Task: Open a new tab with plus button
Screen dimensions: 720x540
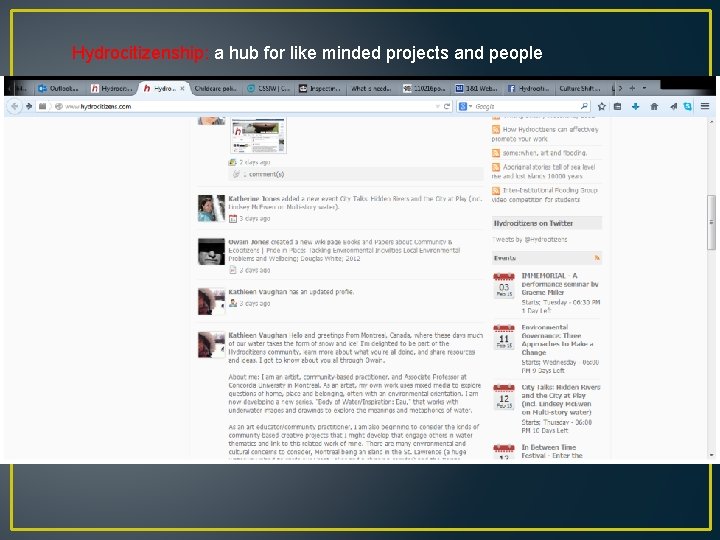Action: pos(632,88)
